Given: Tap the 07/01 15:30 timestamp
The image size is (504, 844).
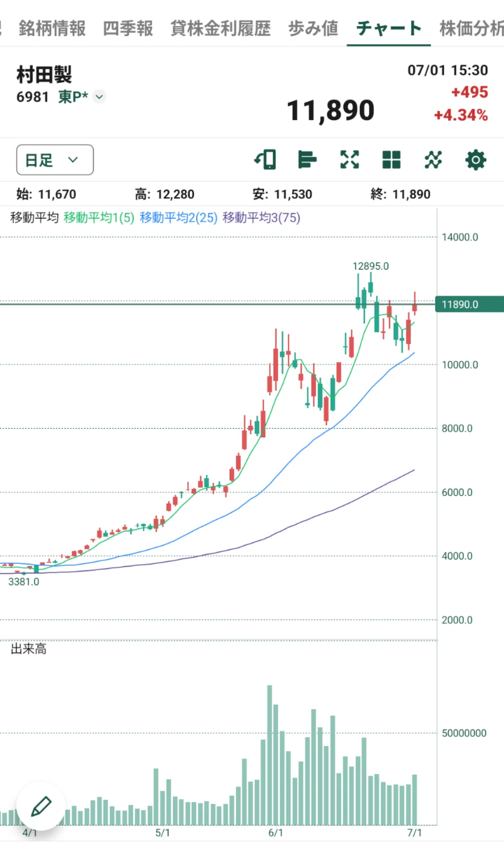Looking at the screenshot, I should tap(448, 70).
